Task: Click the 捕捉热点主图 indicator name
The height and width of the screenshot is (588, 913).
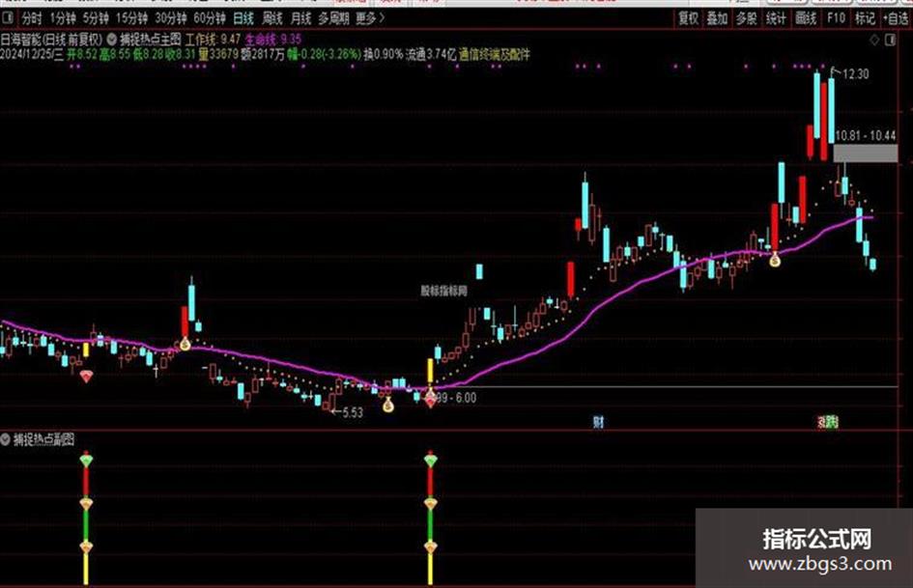Action: click(150, 40)
